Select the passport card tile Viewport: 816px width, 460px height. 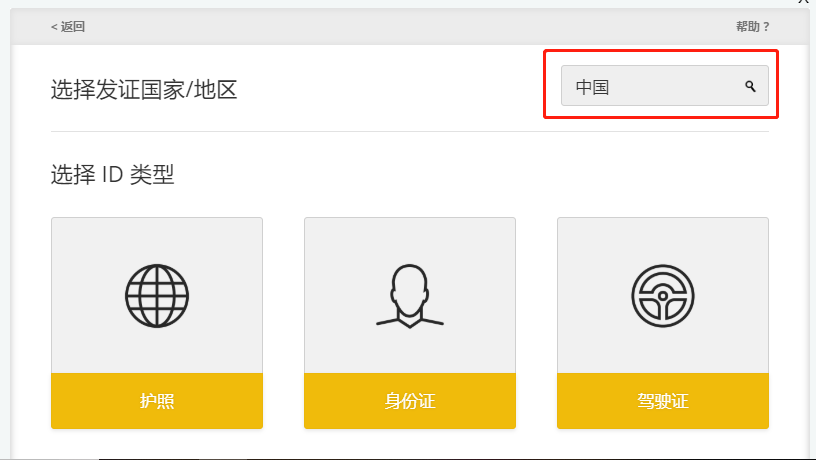click(157, 401)
